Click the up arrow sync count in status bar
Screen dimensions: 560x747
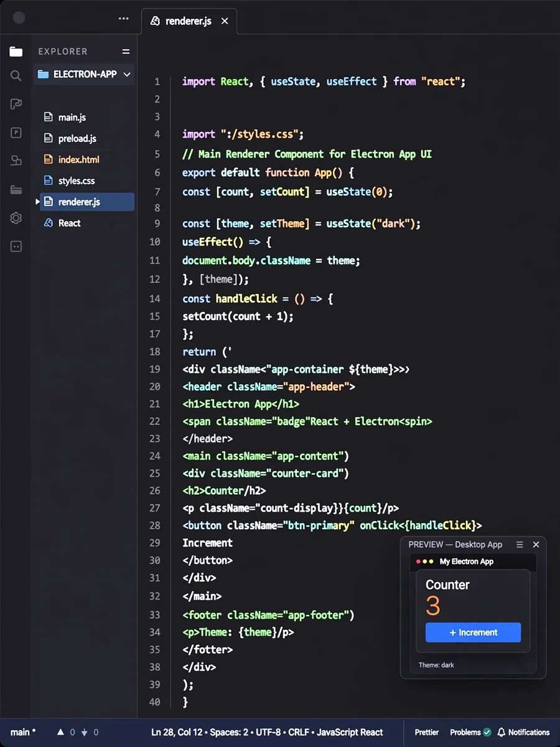66,732
